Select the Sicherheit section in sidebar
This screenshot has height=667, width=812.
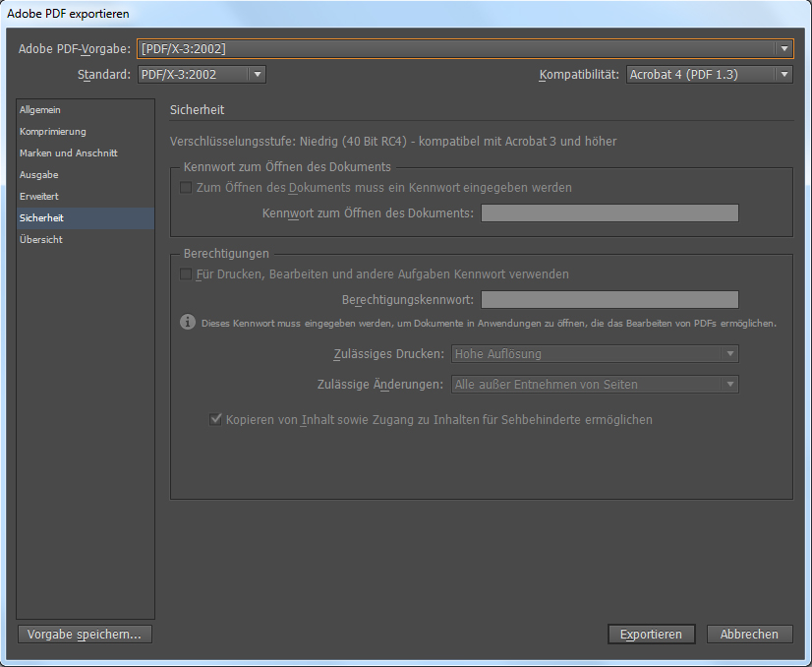point(42,218)
